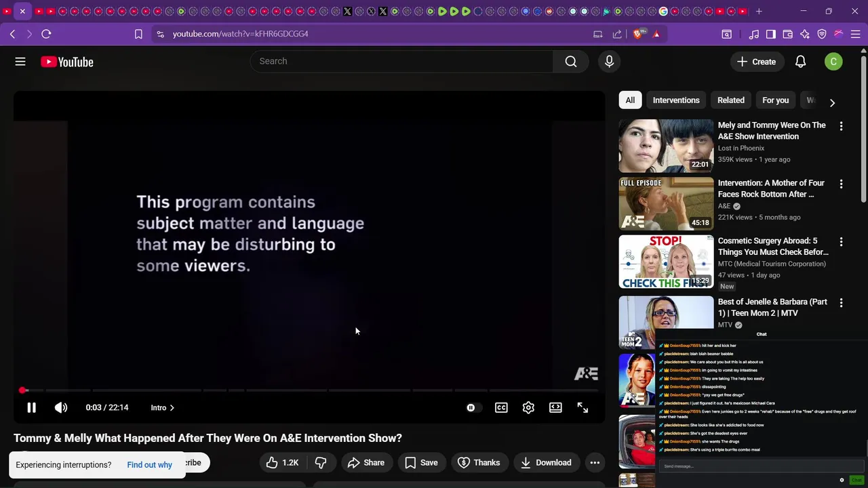Click the 'A&E' channel name
The width and height of the screenshot is (868, 488).
(724, 206)
